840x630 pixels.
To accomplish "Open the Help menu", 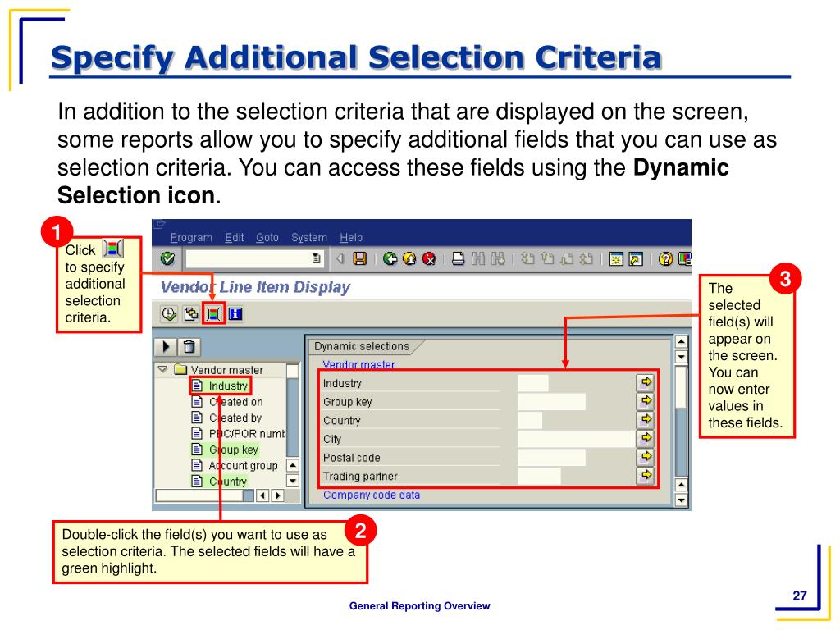I will (x=351, y=237).
